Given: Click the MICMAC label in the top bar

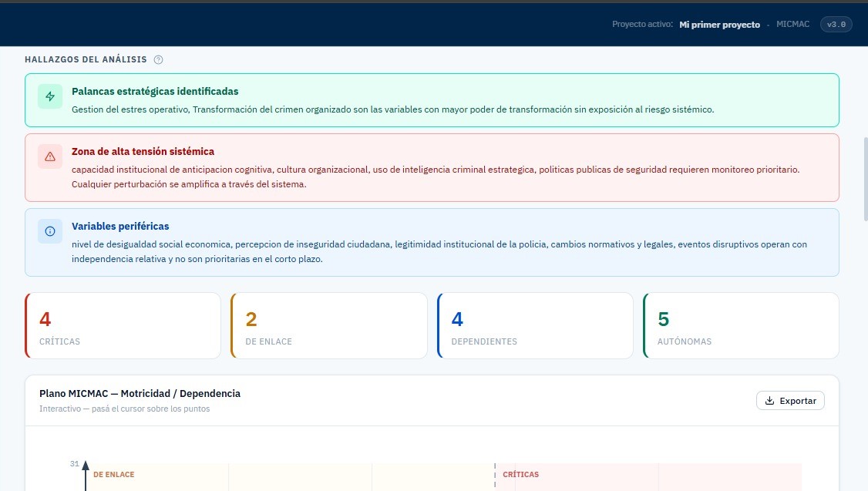Looking at the screenshot, I should point(793,24).
